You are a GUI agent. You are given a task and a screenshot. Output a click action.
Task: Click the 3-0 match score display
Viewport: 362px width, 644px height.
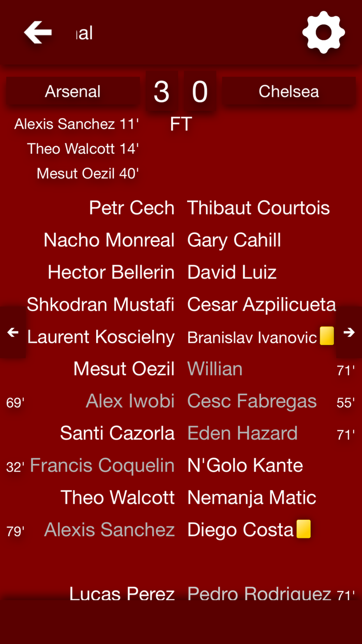point(180,91)
